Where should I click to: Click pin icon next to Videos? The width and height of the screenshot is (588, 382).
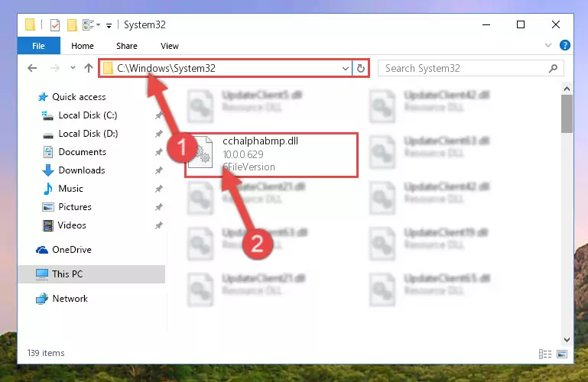pos(159,225)
